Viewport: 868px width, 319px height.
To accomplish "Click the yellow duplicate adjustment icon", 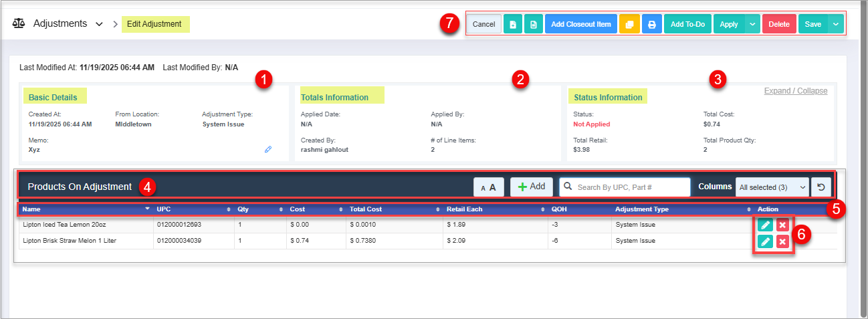I will [629, 24].
